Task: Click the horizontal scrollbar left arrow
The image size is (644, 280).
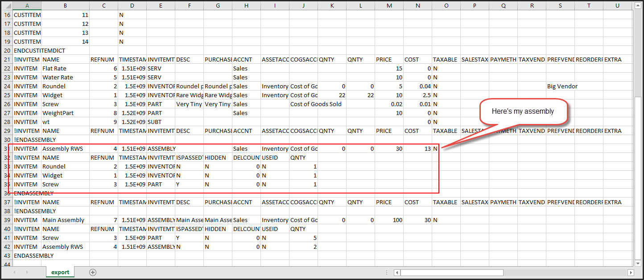Action: click(x=396, y=272)
